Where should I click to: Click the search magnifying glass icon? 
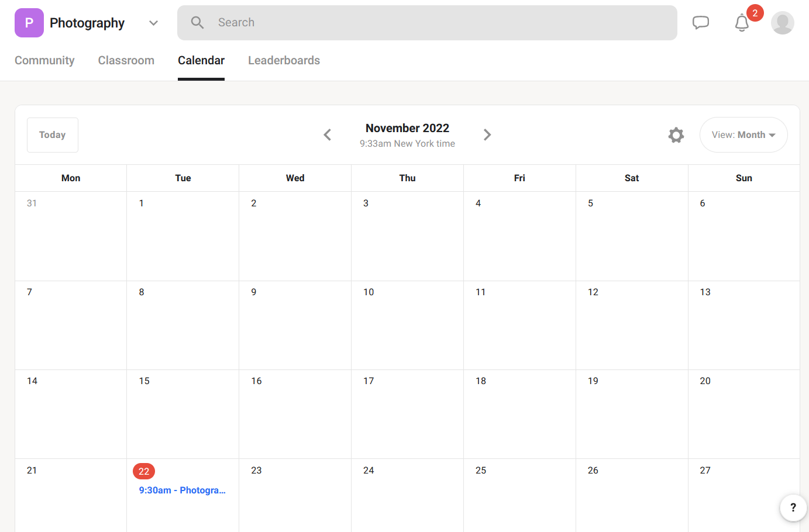coord(197,22)
